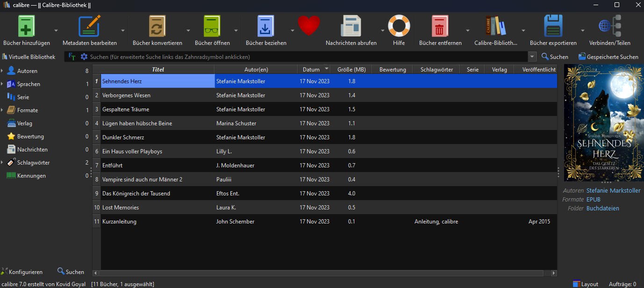Click the Layout button in the status bar
The image size is (644, 288).
(x=586, y=284)
